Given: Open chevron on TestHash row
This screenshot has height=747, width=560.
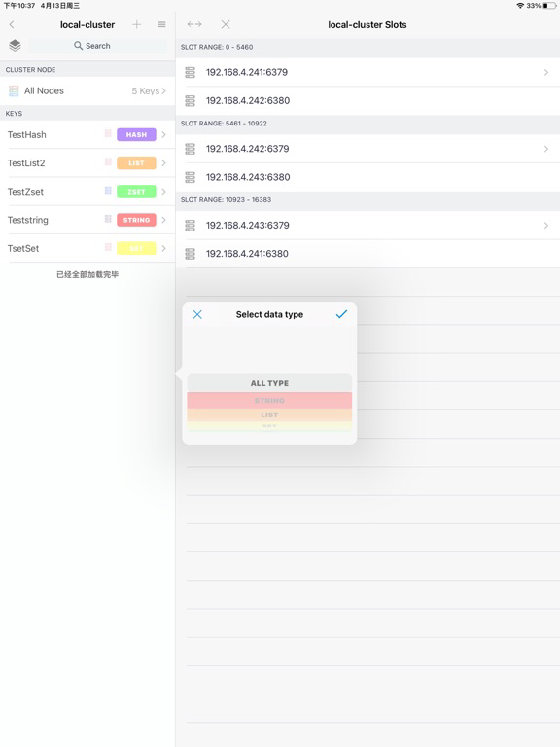Looking at the screenshot, I should coord(163,135).
